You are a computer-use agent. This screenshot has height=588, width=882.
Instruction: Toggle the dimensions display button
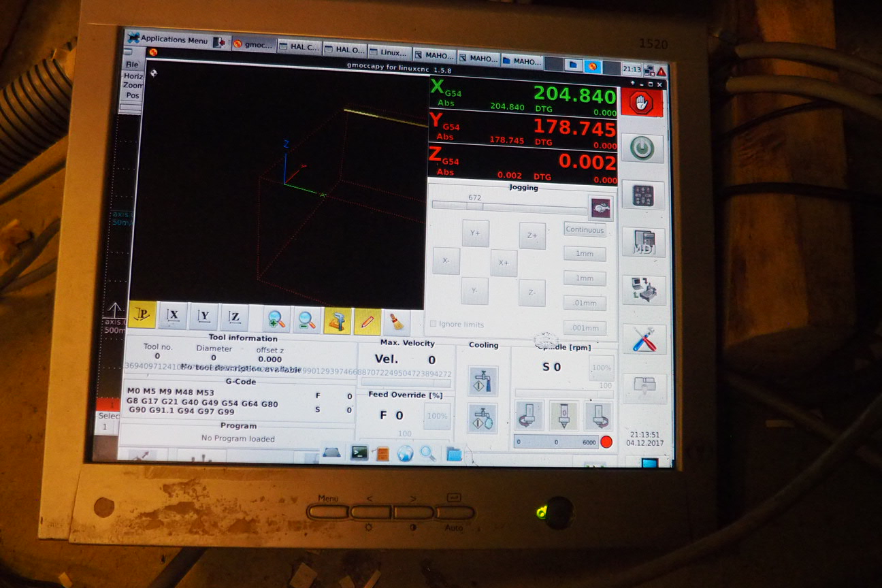coord(338,320)
